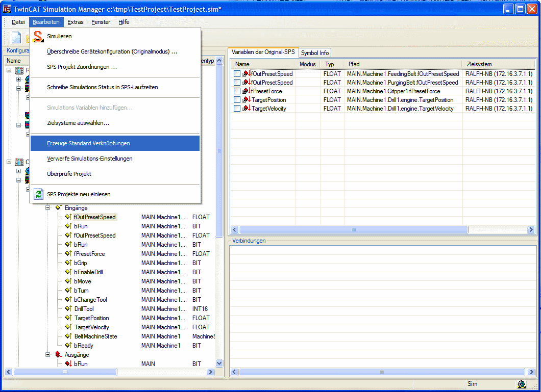Click tree panel scroll-up arrow
Image resolution: width=541 pixels, height=392 pixels.
click(x=219, y=61)
